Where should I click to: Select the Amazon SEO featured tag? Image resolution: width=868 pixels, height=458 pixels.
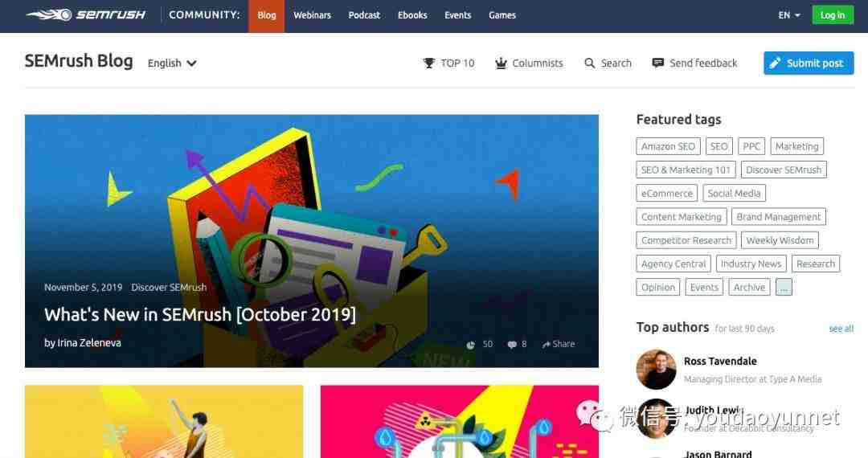pos(668,146)
